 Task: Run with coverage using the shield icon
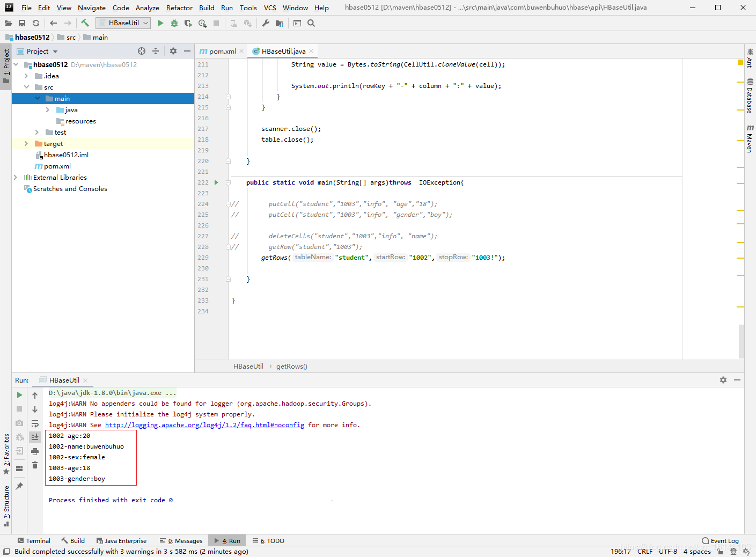coord(188,23)
